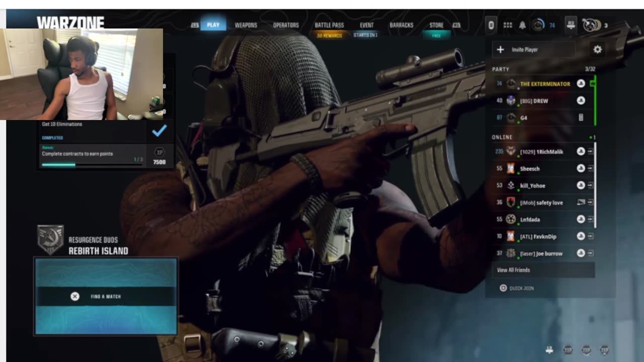The height and width of the screenshot is (362, 644).
Task: Click join icon for safety love
Action: coord(590,203)
